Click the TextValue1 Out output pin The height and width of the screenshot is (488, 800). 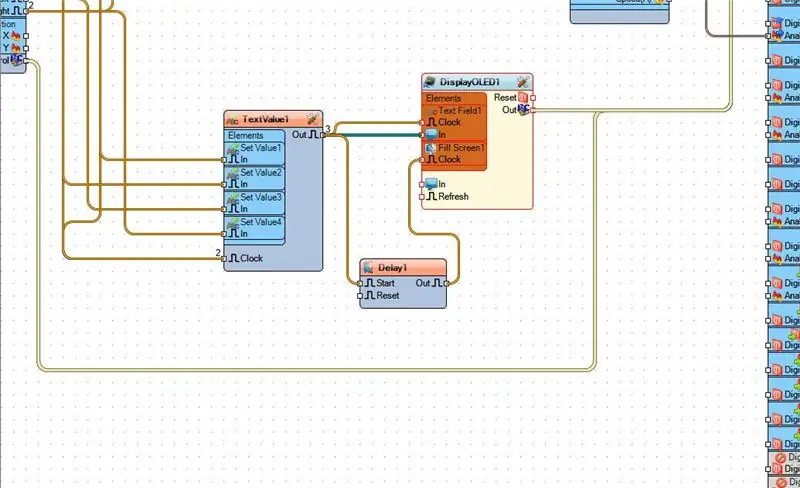[323, 135]
